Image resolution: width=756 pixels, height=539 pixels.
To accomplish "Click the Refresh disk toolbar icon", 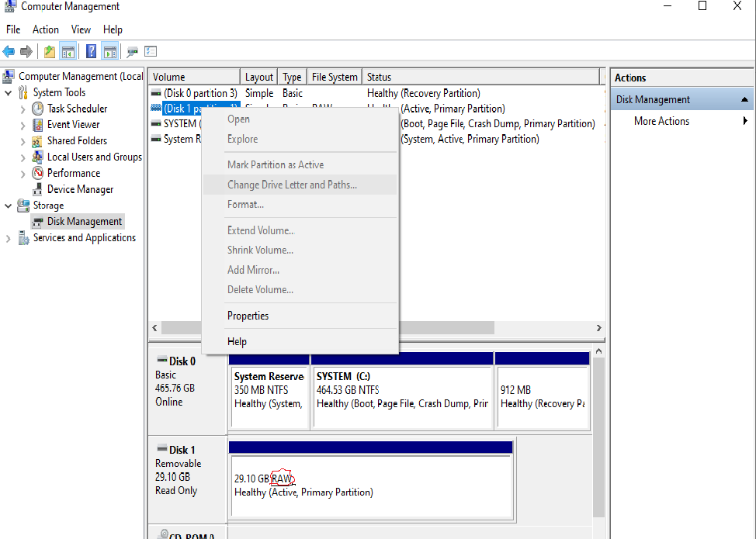I will tap(132, 51).
